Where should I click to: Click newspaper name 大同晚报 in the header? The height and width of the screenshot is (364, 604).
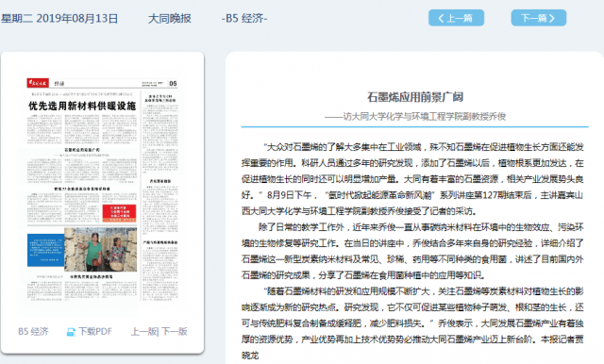point(170,18)
